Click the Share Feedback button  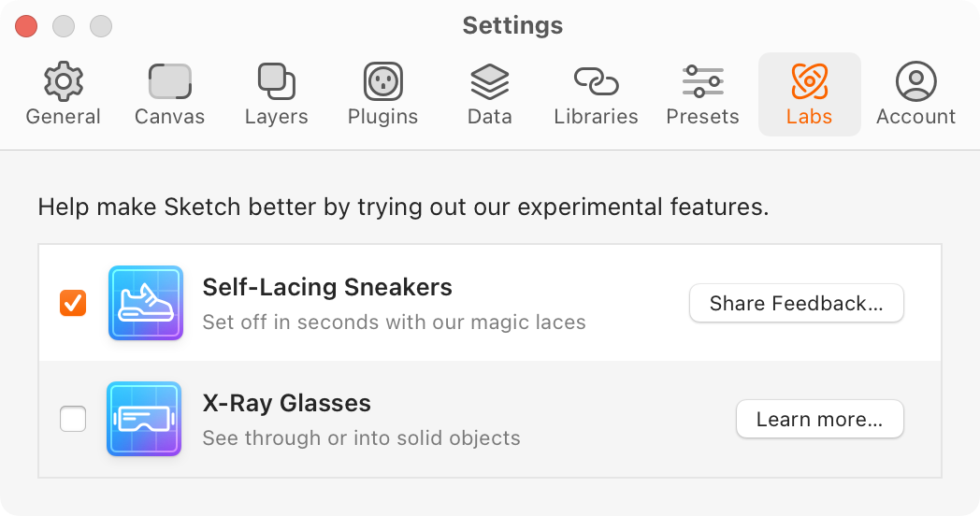(797, 303)
